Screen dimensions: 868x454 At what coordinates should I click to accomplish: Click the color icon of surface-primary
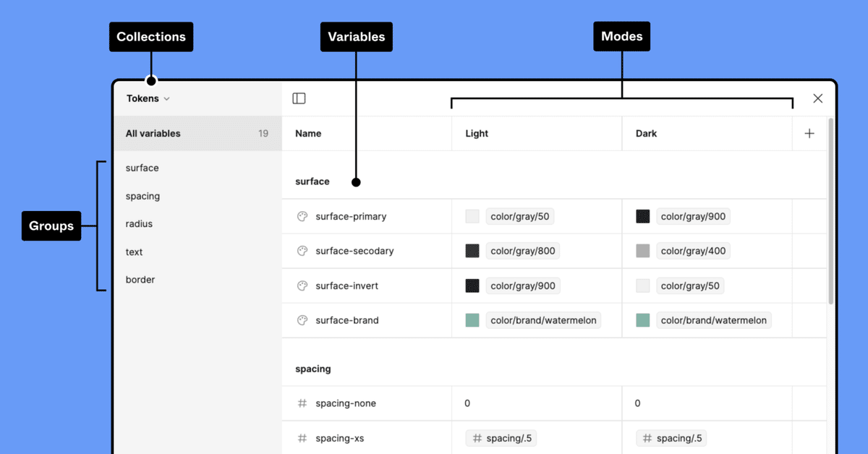click(x=302, y=216)
